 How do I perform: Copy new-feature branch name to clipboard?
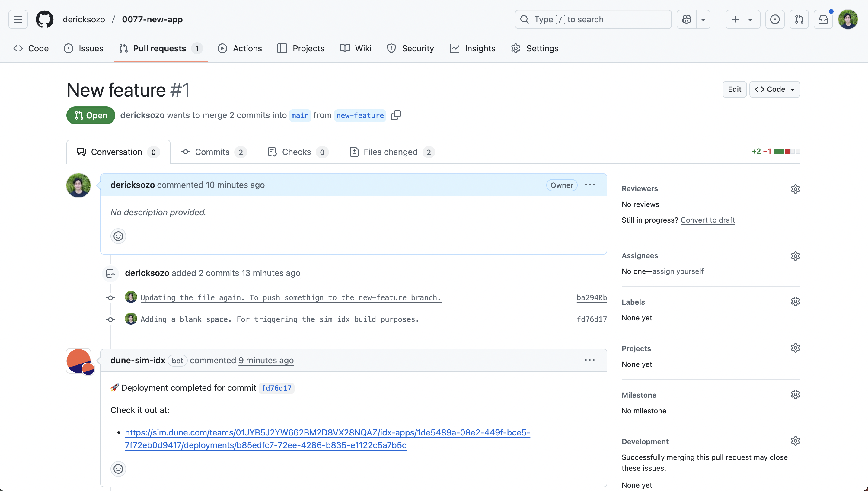click(396, 115)
